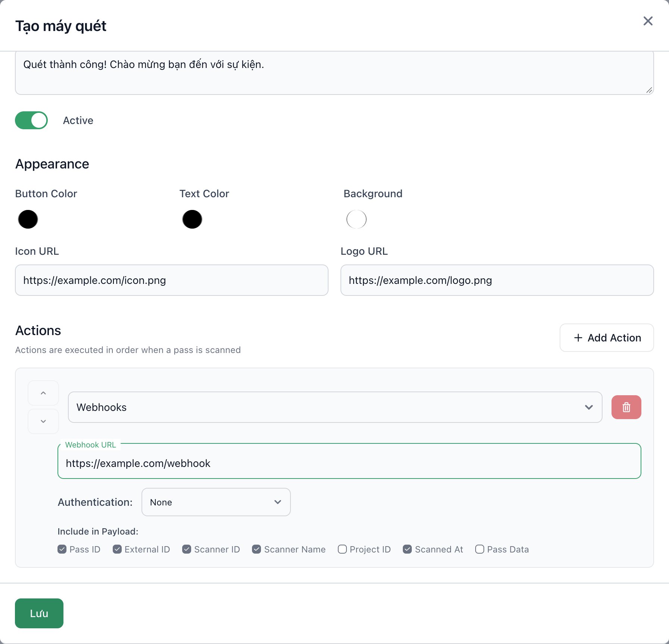Viewport: 669px width, 644px height.
Task: Click the Appearance section heading
Action: [x=52, y=164]
